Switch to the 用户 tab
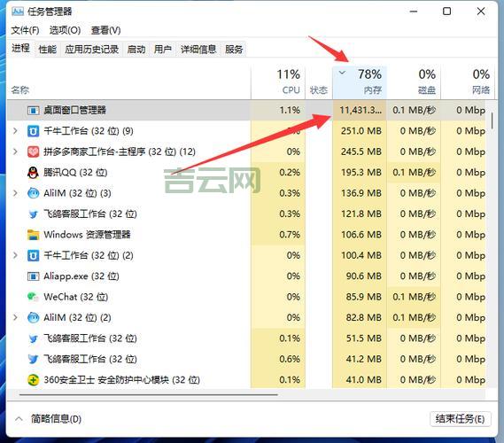The height and width of the screenshot is (443, 504). (x=163, y=50)
